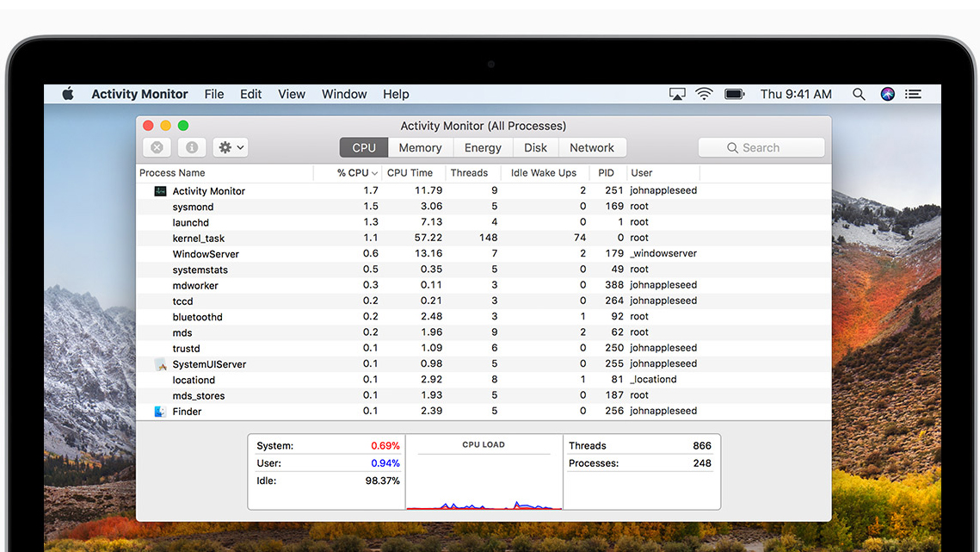The width and height of the screenshot is (980, 552).
Task: Select the mds_stores process row
Action: pyautogui.click(x=484, y=395)
